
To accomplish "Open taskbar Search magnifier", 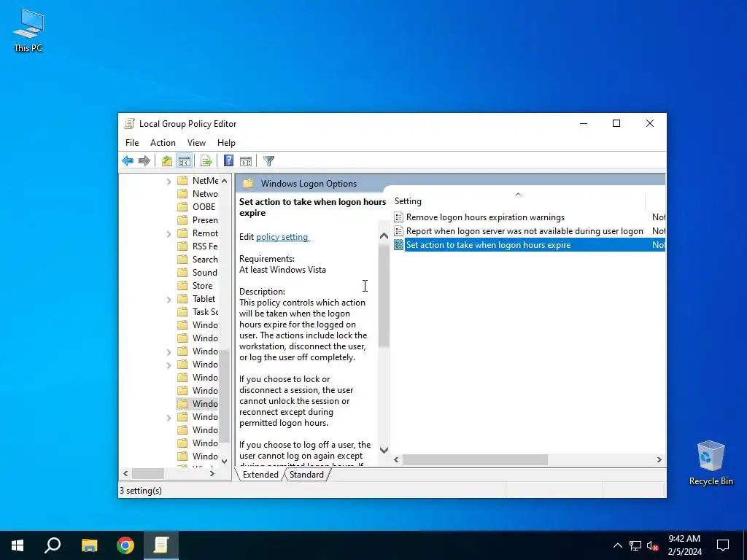I will [x=53, y=545].
